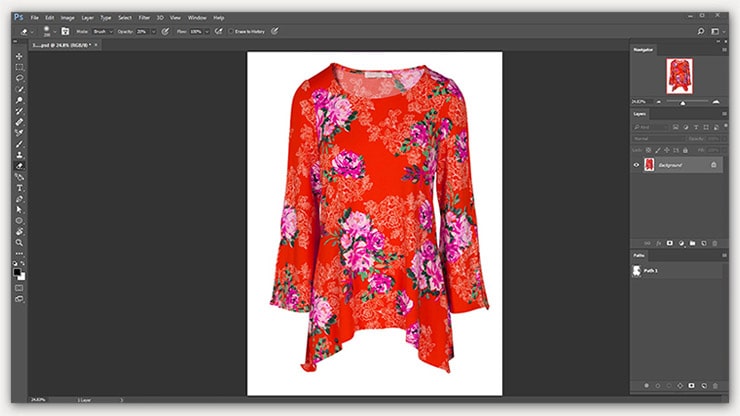The height and width of the screenshot is (416, 740).
Task: Click Delete layer trash icon in Layers panel
Action: tap(715, 243)
